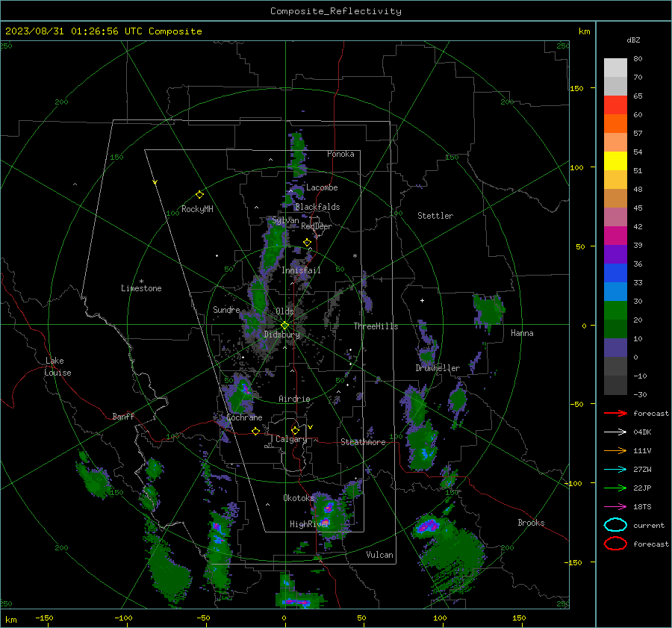
Task: Click the storm cell core north of Cochrane
Action: 246,389
